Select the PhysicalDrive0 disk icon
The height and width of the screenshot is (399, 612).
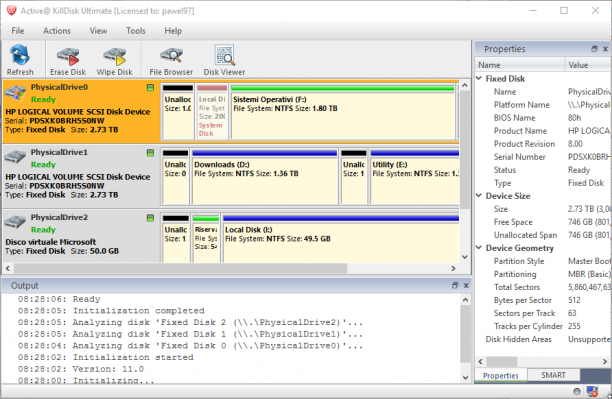pyautogui.click(x=15, y=93)
